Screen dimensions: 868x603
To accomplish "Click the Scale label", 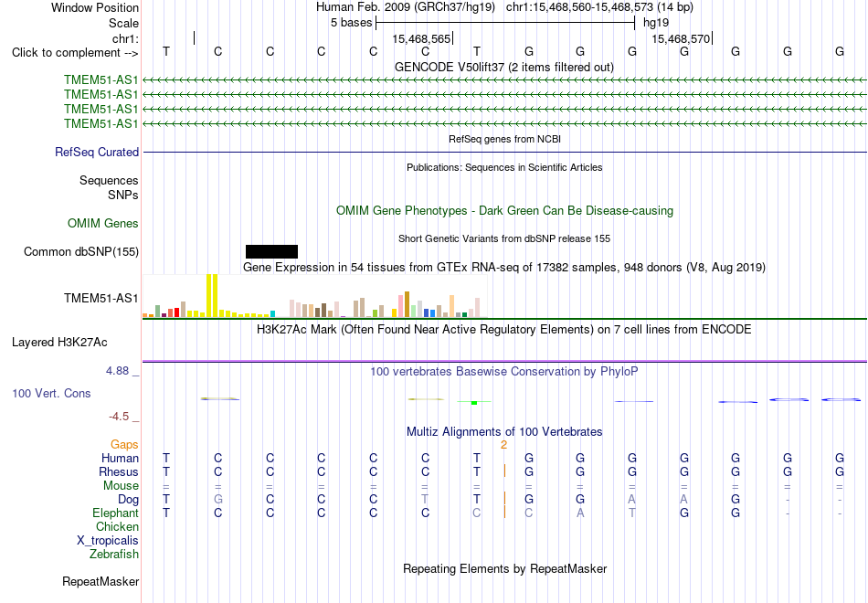I will (x=123, y=23).
